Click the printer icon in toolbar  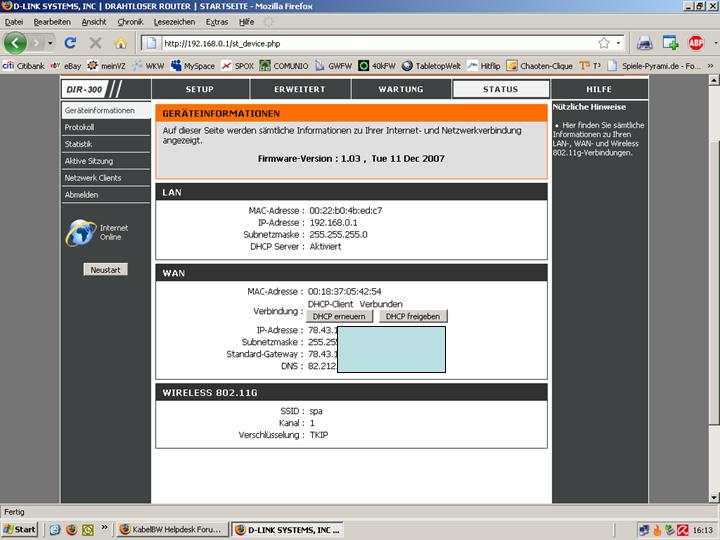click(x=645, y=43)
